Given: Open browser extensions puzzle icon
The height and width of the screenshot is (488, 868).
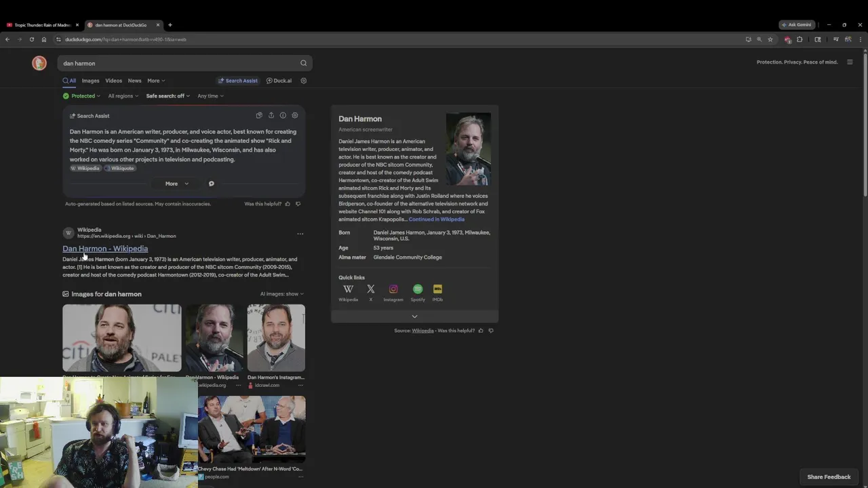Looking at the screenshot, I should click(x=800, y=39).
